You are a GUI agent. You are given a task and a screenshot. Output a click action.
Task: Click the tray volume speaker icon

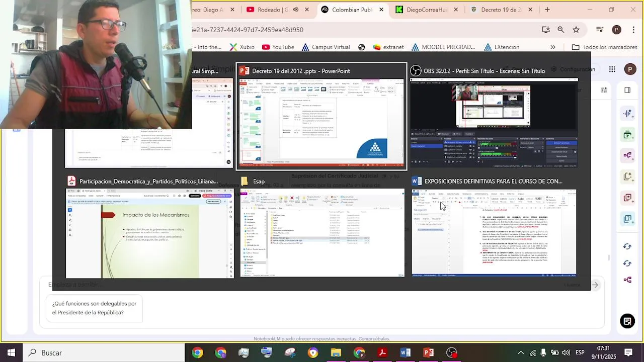(566, 352)
